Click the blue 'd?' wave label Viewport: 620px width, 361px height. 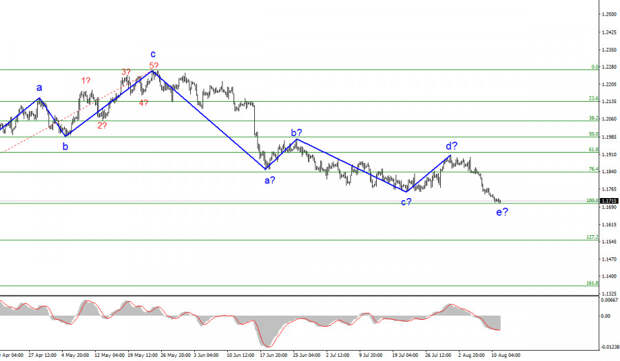[x=452, y=146]
